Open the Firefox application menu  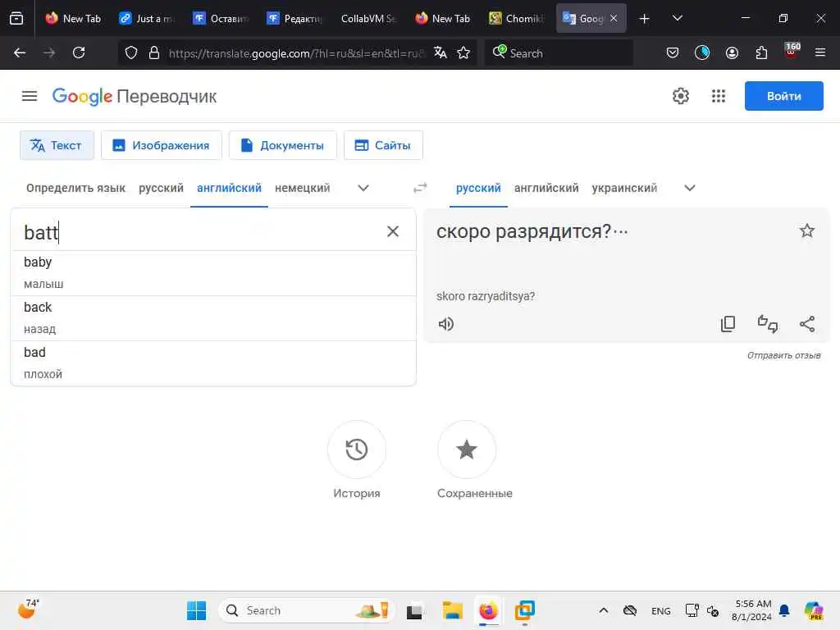tap(820, 52)
